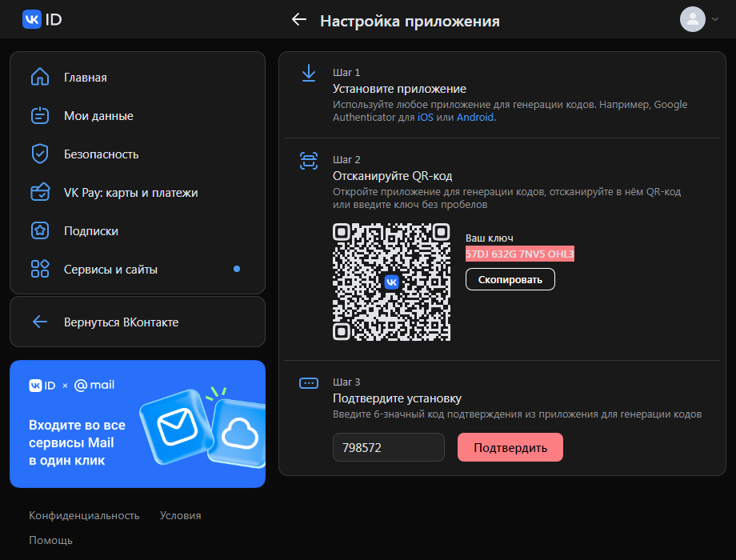Screen dimensions: 736x560
Task: Open the iOS authenticator link
Action: pos(426,117)
